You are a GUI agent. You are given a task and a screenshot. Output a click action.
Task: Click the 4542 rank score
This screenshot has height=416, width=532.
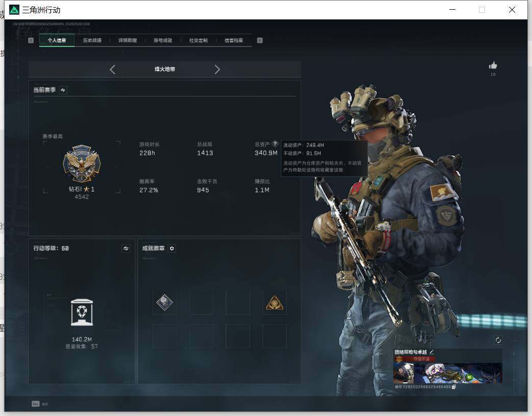(82, 197)
